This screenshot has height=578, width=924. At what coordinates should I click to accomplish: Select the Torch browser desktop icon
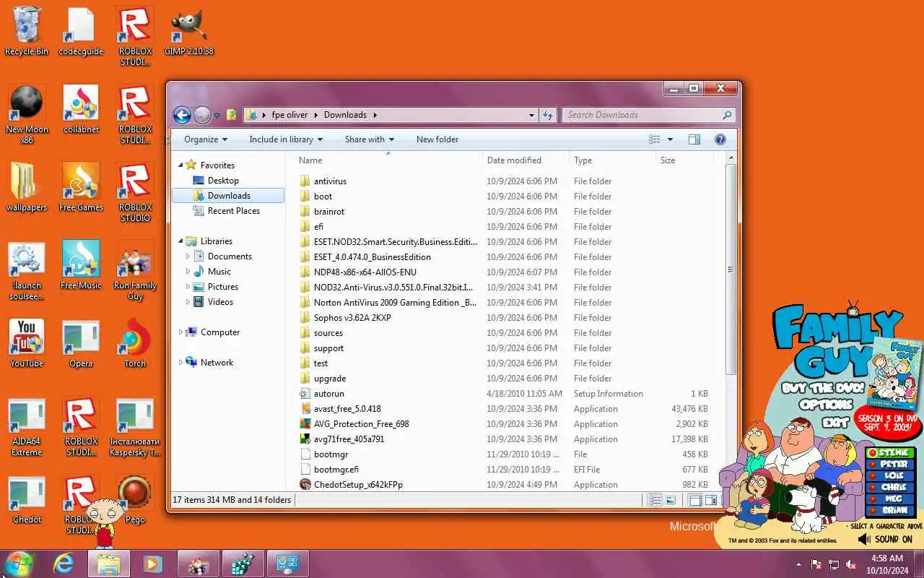pos(135,344)
